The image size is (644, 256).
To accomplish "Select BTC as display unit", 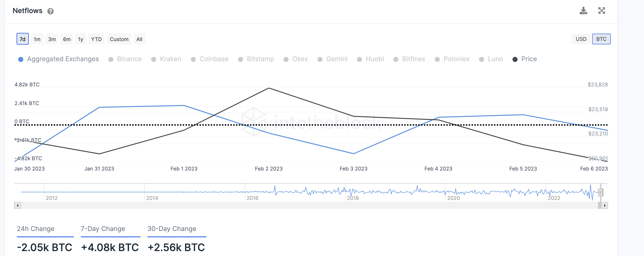I will point(601,39).
